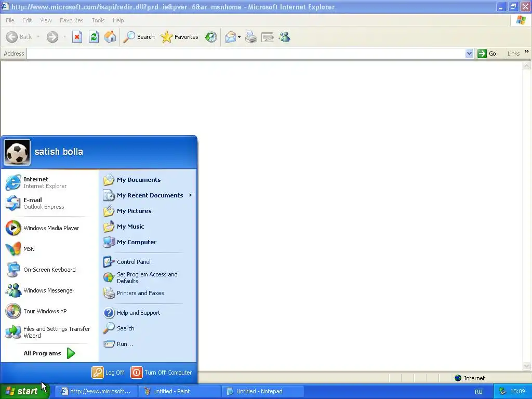Viewport: 532px width, 399px height.
Task: Open the Help menu
Action: (x=118, y=20)
